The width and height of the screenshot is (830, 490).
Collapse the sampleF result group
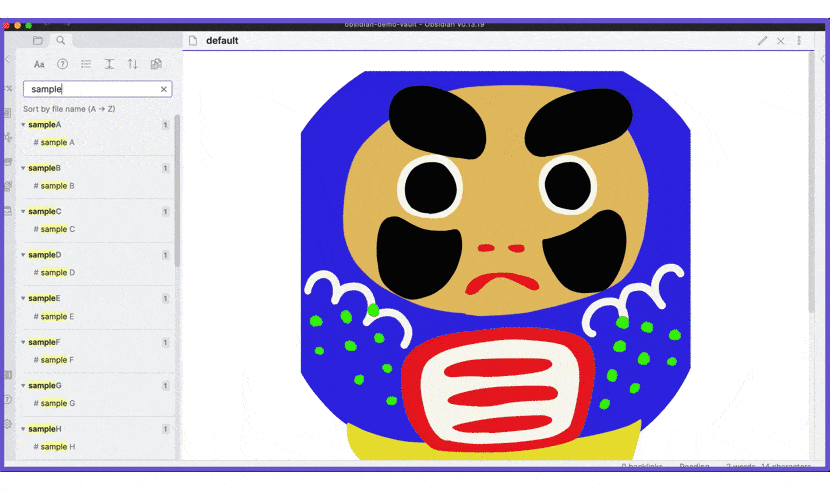23,342
